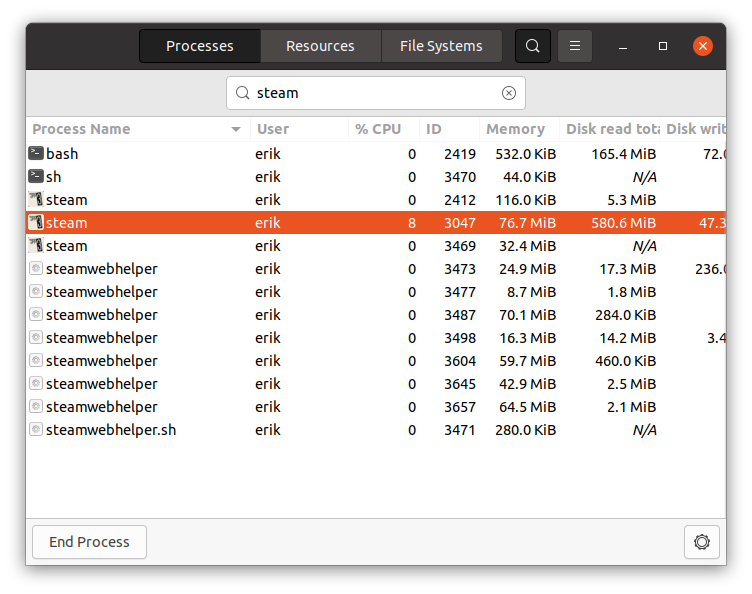
Task: Clear the steam search text
Action: (508, 93)
